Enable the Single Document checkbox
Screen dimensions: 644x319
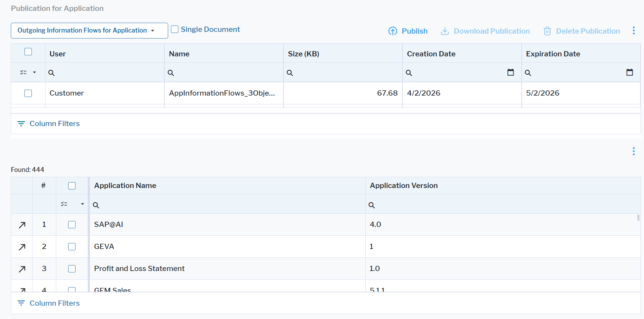coord(175,29)
